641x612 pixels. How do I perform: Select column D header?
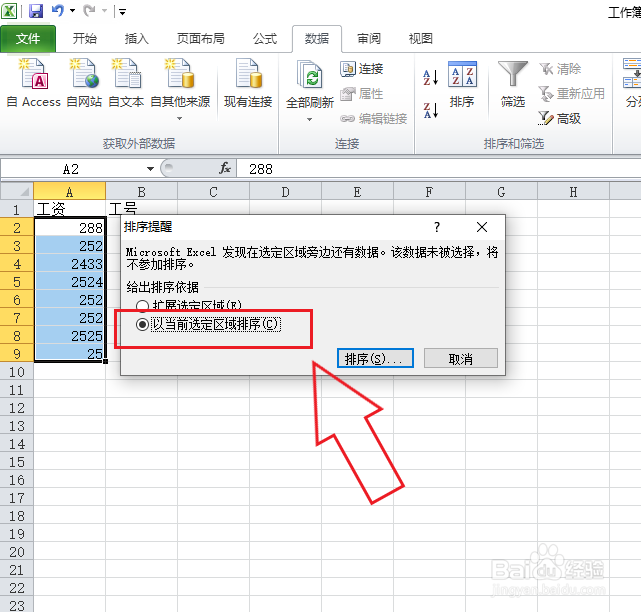pyautogui.click(x=285, y=191)
